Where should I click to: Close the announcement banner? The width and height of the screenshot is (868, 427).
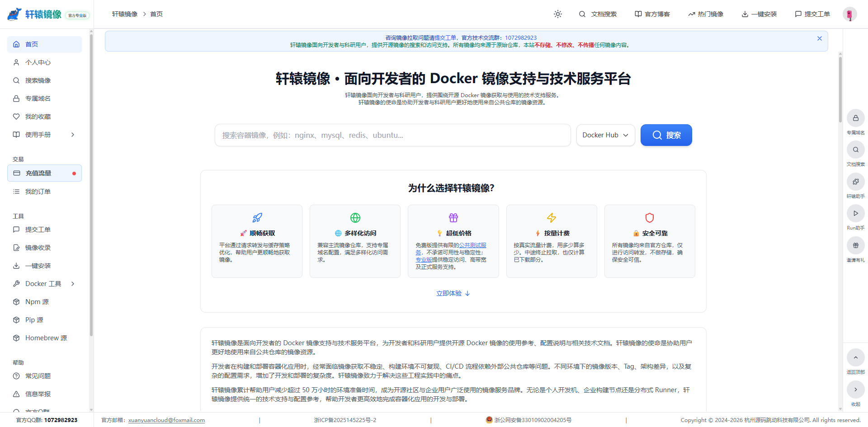point(820,38)
